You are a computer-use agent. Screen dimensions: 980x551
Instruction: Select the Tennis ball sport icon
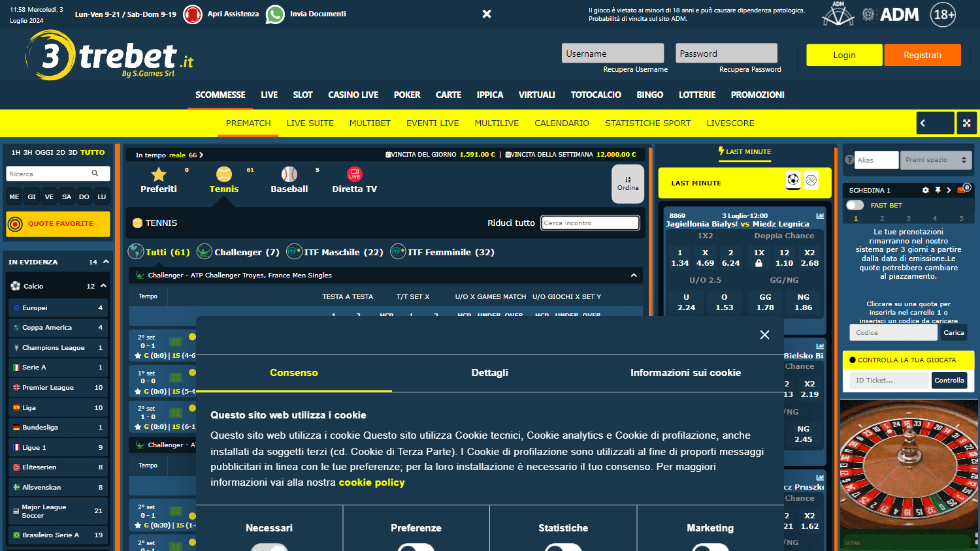pos(224,174)
